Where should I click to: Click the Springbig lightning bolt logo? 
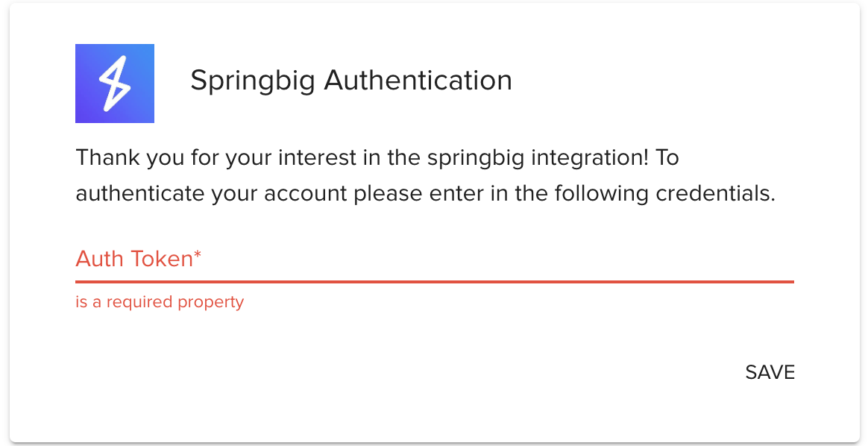[115, 84]
